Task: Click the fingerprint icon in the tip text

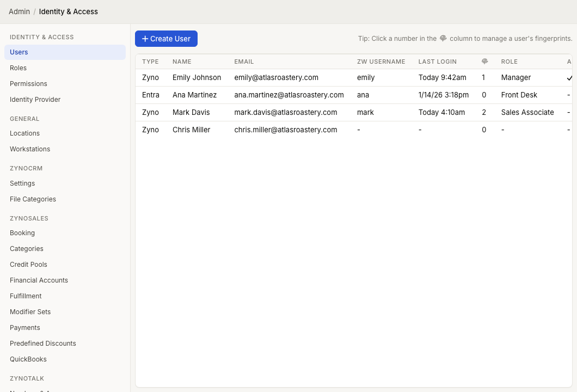Action: coord(443,38)
